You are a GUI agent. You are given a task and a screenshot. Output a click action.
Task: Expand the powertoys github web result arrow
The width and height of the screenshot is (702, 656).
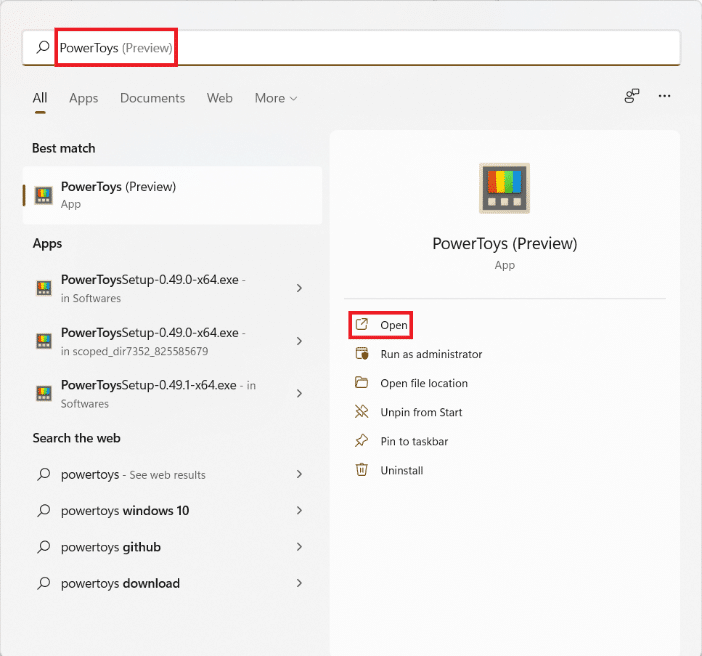299,547
